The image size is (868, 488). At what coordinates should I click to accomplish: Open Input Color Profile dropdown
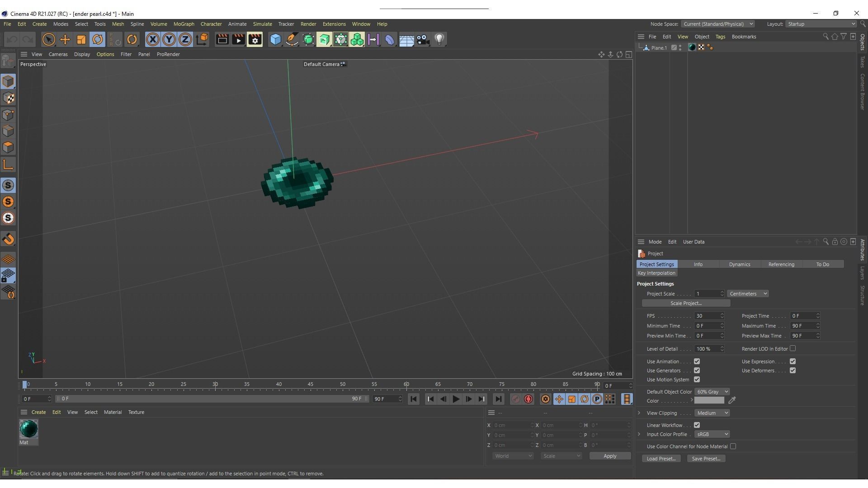point(712,434)
